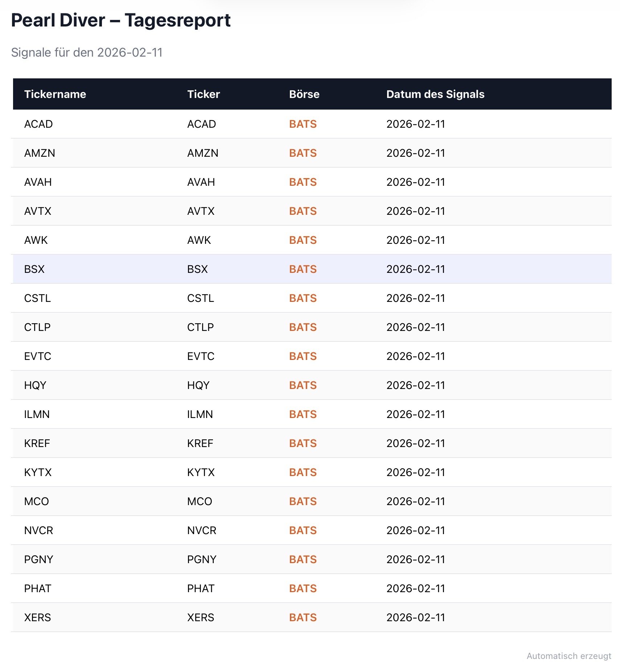
Task: Click the NVCR ticker name cell
Action: (38, 530)
